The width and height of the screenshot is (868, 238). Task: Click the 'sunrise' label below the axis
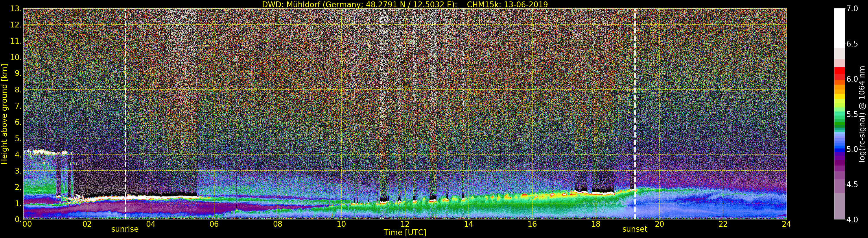[x=125, y=229]
